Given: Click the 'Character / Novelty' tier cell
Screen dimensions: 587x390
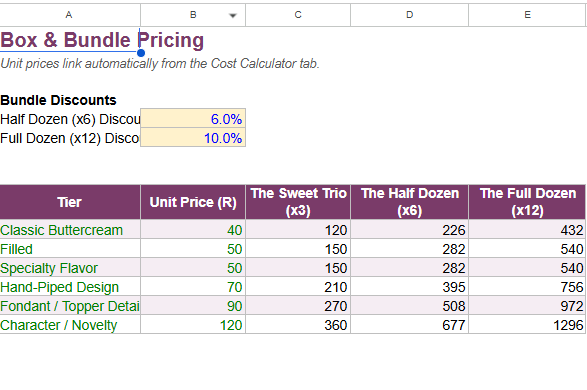Looking at the screenshot, I should click(x=70, y=325).
